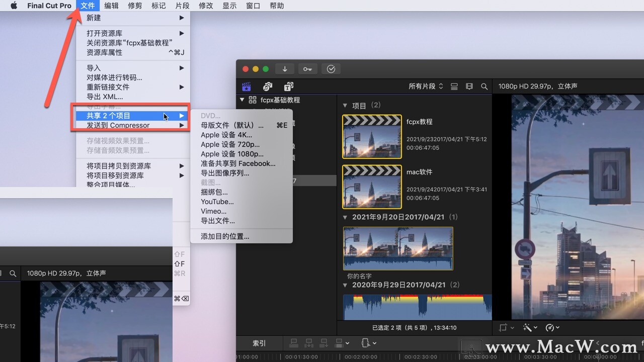The width and height of the screenshot is (644, 362).
Task: Collapse the 2021年9月20日 event group
Action: coord(345,217)
